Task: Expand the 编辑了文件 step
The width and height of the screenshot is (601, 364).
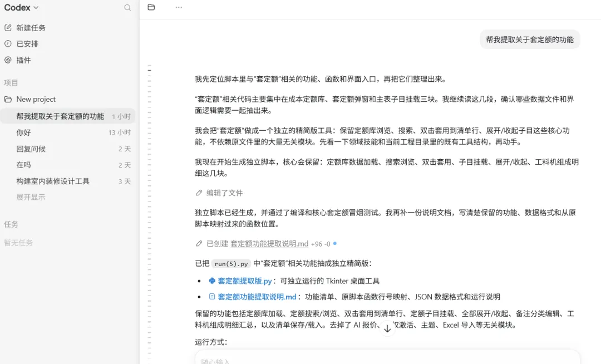Action: pyautogui.click(x=225, y=193)
